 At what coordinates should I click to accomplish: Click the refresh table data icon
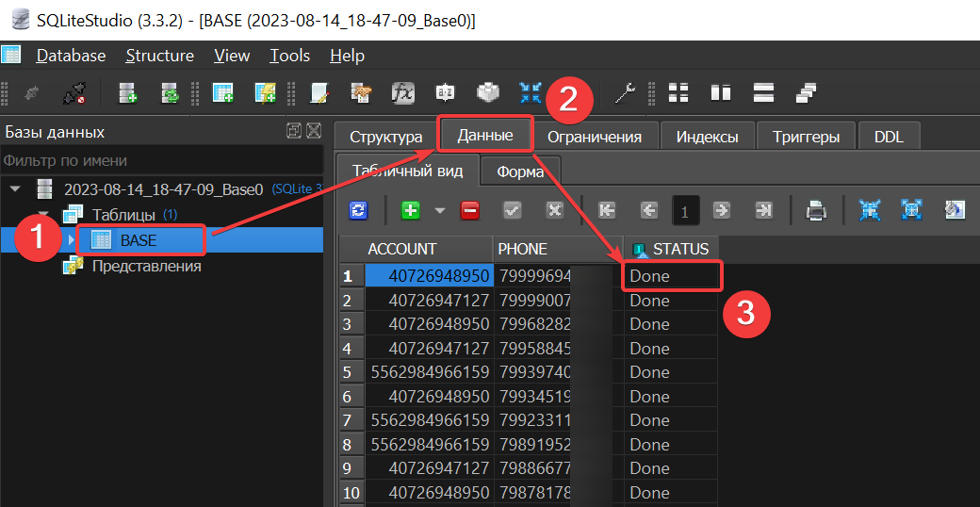pos(359,210)
